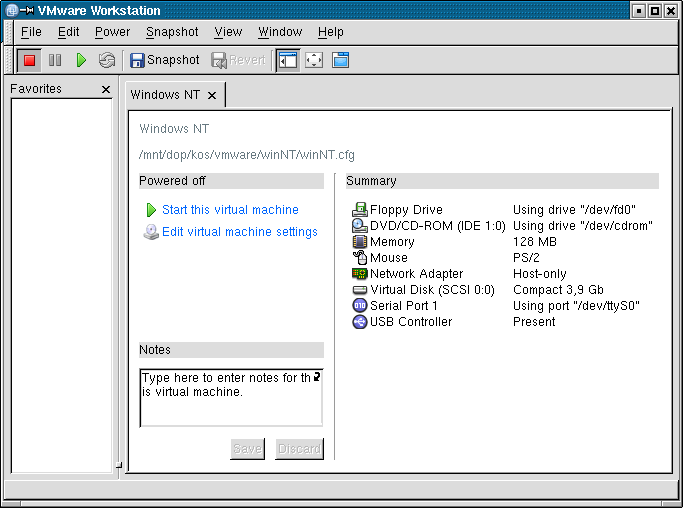Open the Snapshot menu
This screenshot has width=683, height=508.
point(172,32)
